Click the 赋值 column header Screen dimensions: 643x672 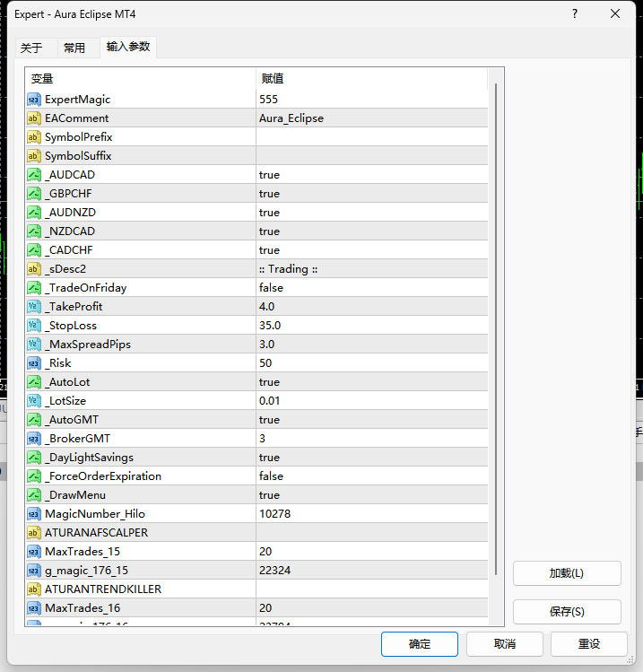[372, 79]
